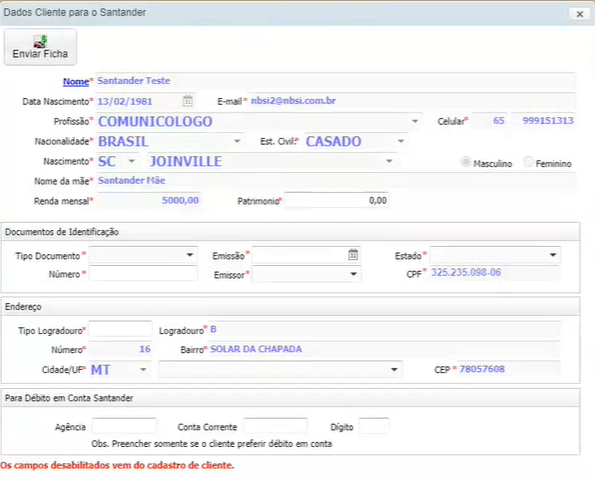
Task: Click the CEP field 78057608
Action: point(508,369)
